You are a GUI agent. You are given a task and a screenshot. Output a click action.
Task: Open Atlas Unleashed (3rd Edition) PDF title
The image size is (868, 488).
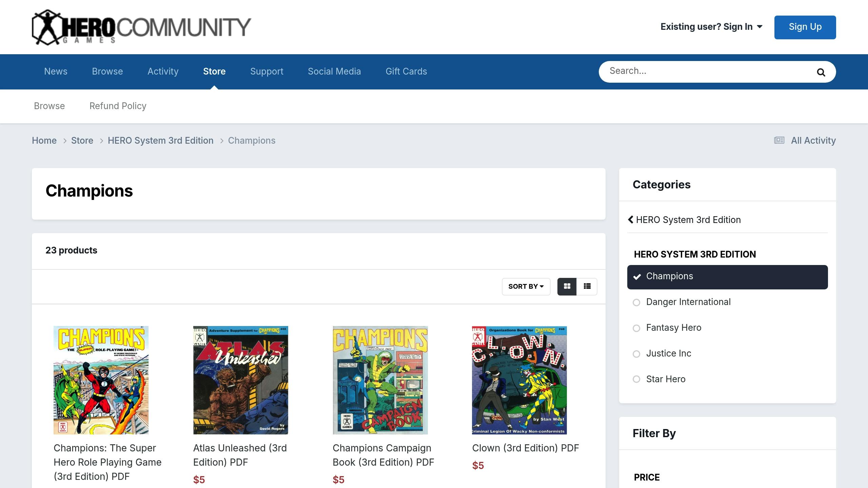click(240, 455)
